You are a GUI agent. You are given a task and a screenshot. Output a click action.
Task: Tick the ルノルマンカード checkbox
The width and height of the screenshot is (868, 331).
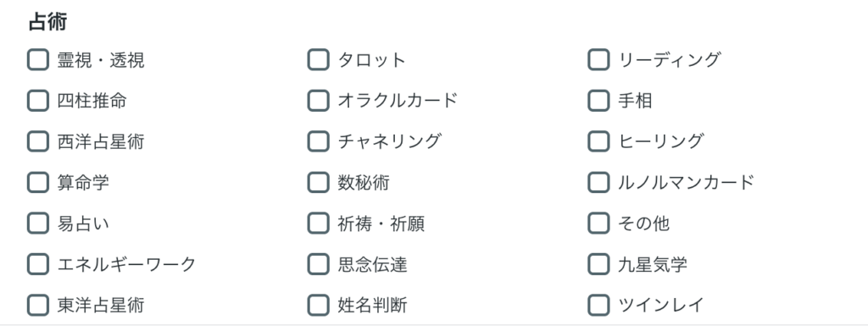[598, 182]
